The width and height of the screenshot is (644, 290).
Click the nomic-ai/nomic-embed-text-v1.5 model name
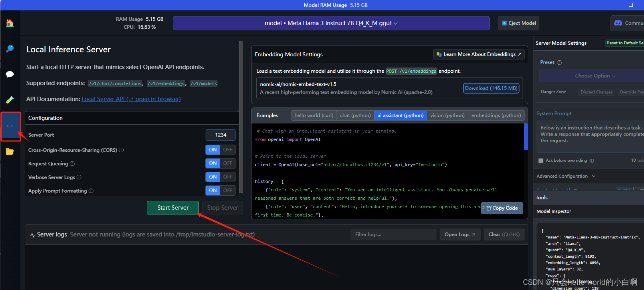(x=298, y=84)
